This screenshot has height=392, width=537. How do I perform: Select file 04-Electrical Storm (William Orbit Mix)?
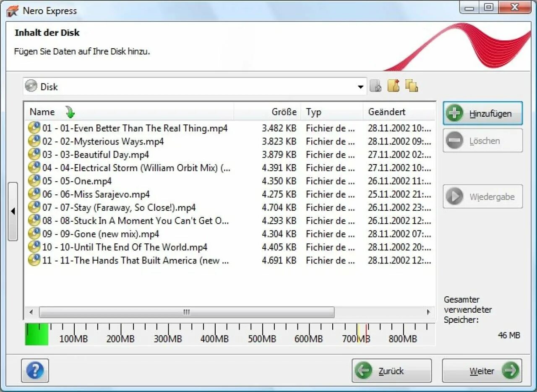coord(136,168)
